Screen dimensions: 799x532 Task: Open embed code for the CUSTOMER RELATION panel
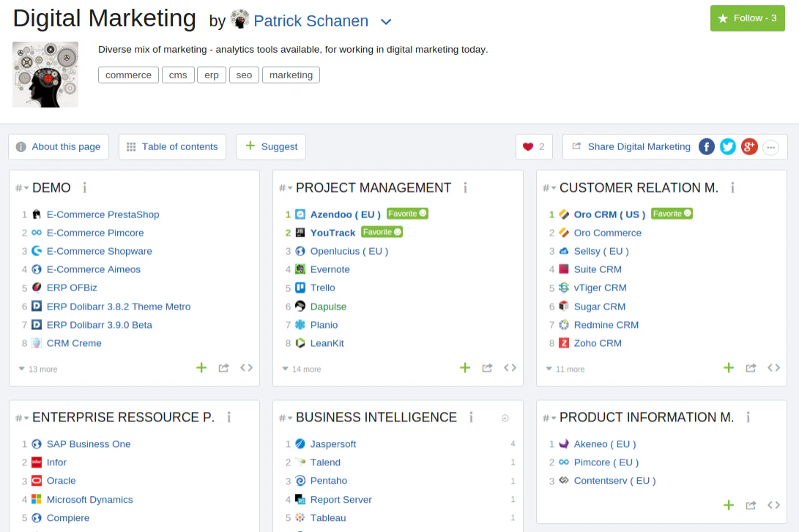tap(773, 368)
